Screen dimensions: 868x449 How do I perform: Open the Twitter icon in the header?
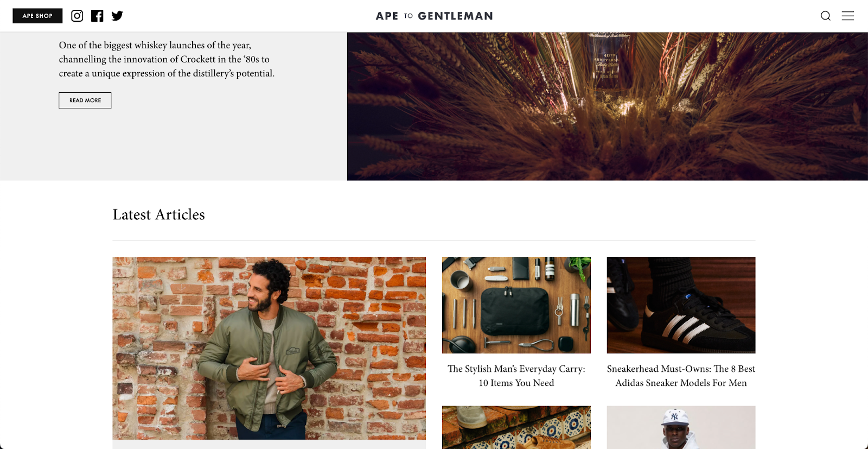click(117, 16)
